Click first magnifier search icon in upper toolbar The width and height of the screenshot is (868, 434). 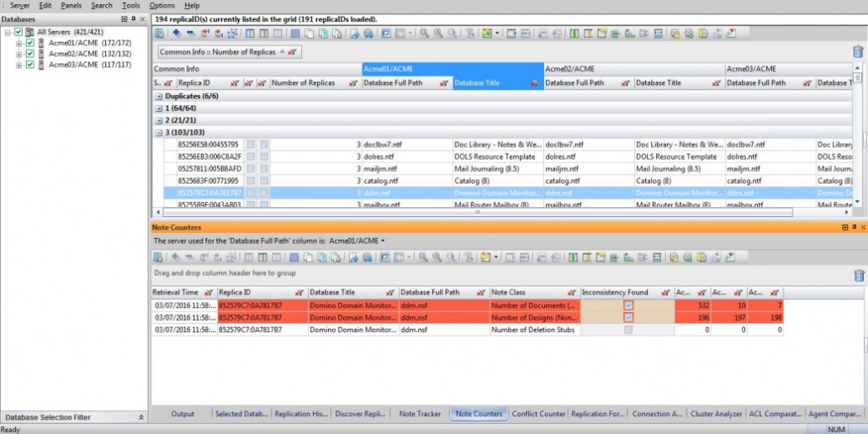coord(424,33)
